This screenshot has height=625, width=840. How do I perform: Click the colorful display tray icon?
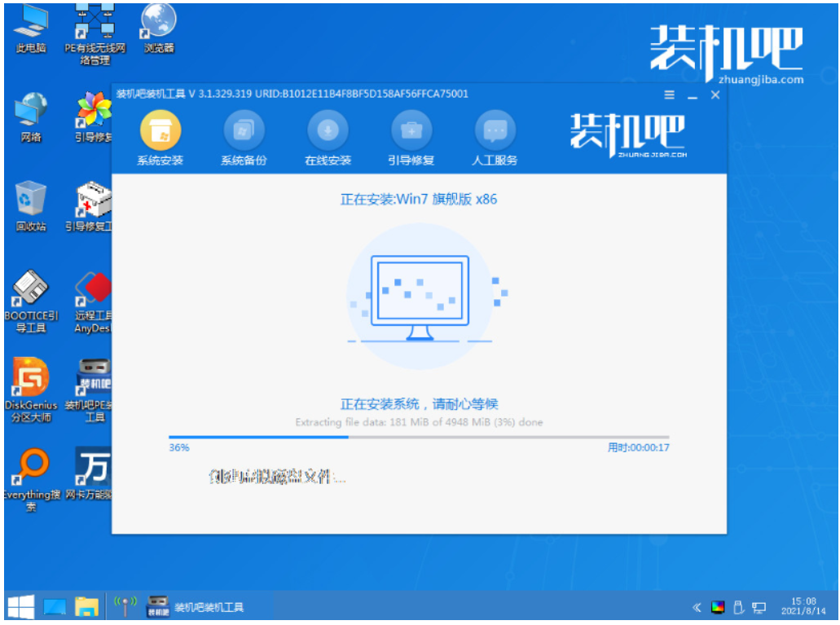(717, 607)
